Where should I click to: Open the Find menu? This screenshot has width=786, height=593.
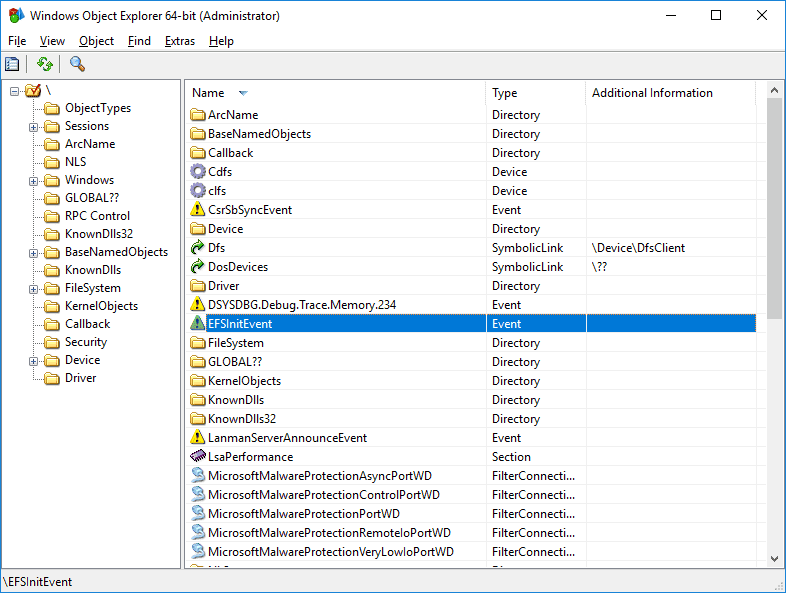pos(139,41)
